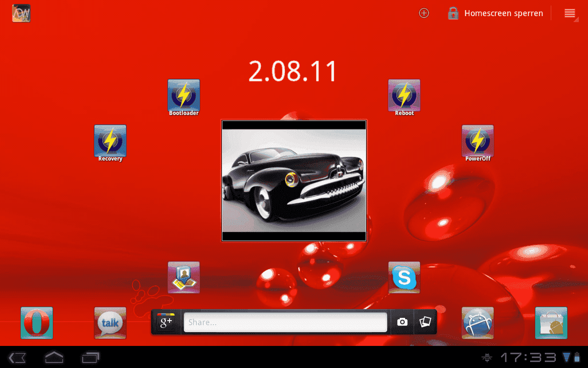Open the Reboot shortcut
Viewport: 588px width, 368px height.
pos(404,95)
